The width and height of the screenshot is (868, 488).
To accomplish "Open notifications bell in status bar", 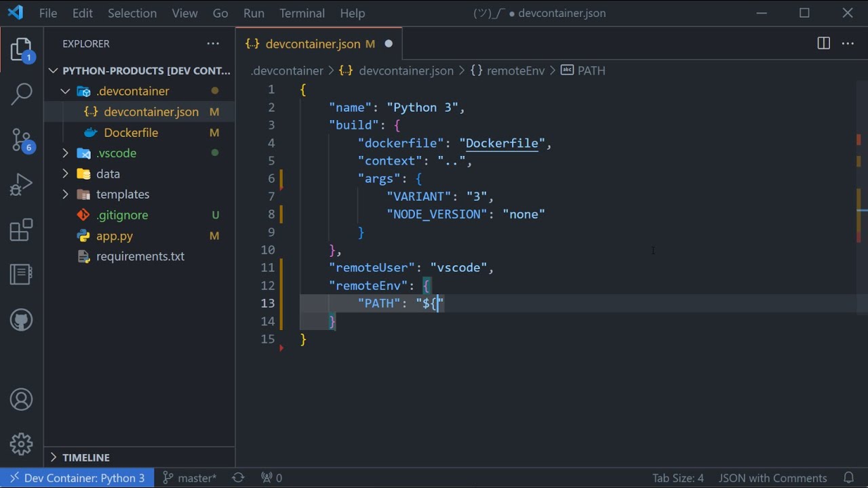I will pos(848,478).
